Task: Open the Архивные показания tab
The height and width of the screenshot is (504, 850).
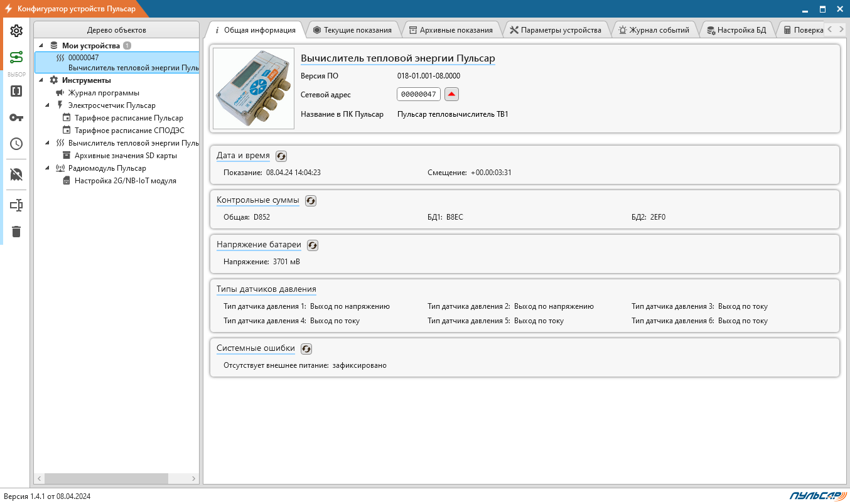Action: 451,29
